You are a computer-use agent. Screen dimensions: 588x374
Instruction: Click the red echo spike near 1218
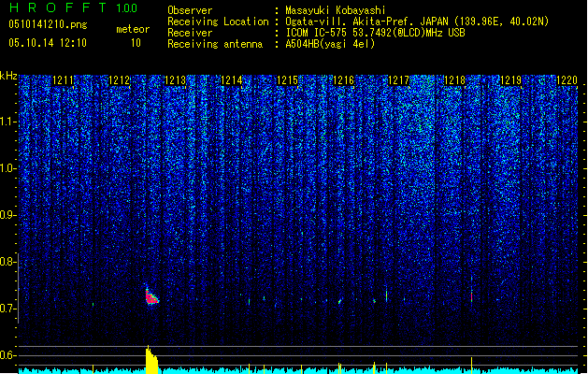(471, 296)
